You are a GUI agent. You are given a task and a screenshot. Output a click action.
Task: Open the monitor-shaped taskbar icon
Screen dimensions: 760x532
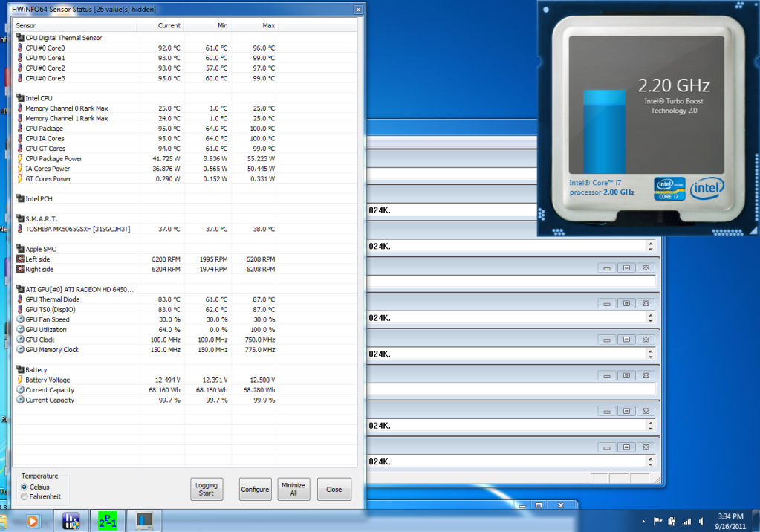tap(144, 522)
